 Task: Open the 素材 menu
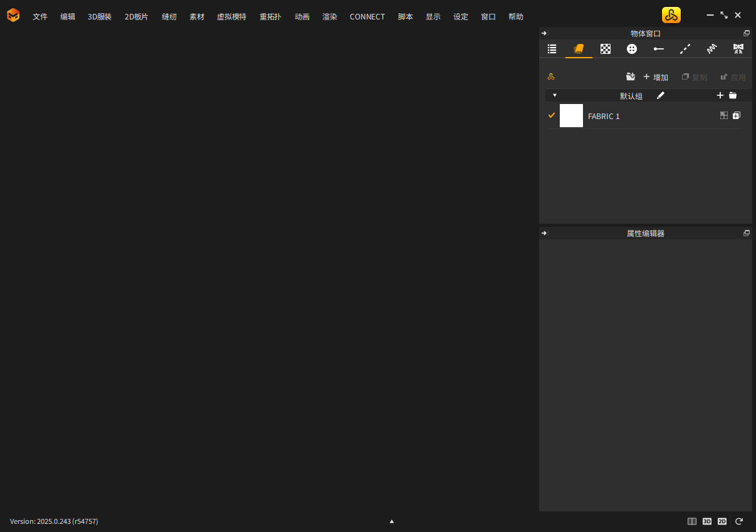point(197,17)
